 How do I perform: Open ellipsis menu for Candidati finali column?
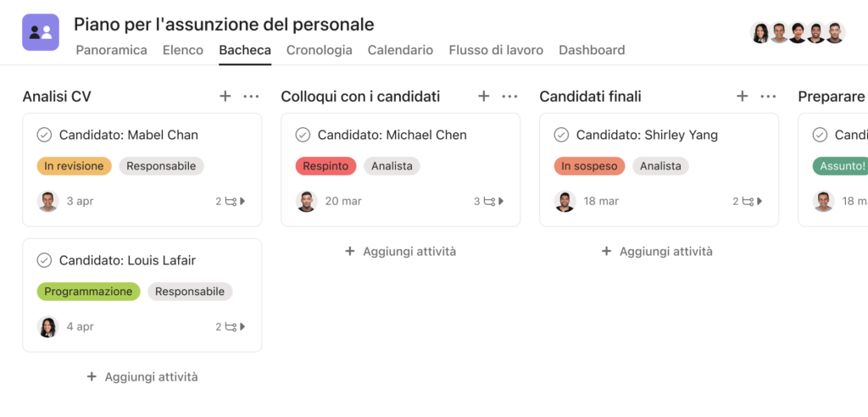768,97
